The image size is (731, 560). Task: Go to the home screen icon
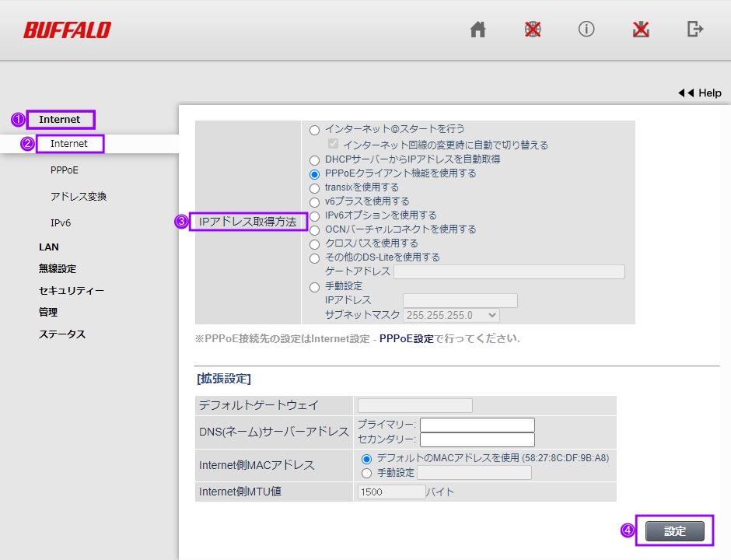click(x=477, y=30)
